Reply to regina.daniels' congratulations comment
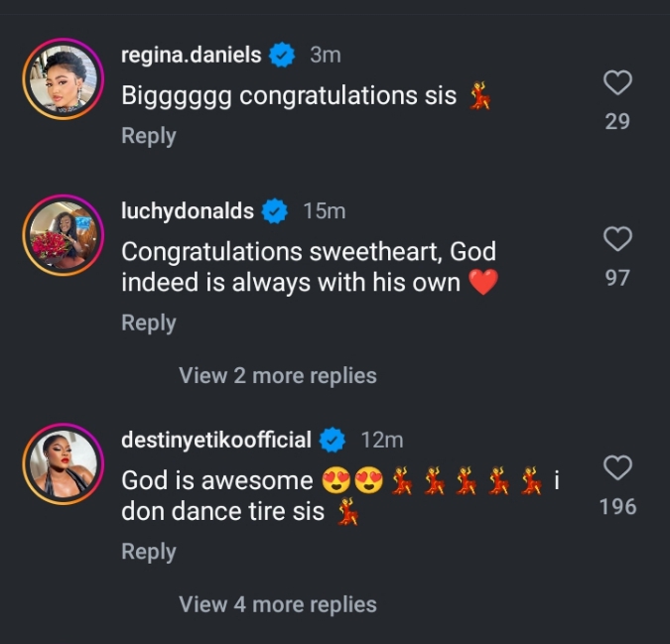The height and width of the screenshot is (644, 670). click(x=148, y=136)
